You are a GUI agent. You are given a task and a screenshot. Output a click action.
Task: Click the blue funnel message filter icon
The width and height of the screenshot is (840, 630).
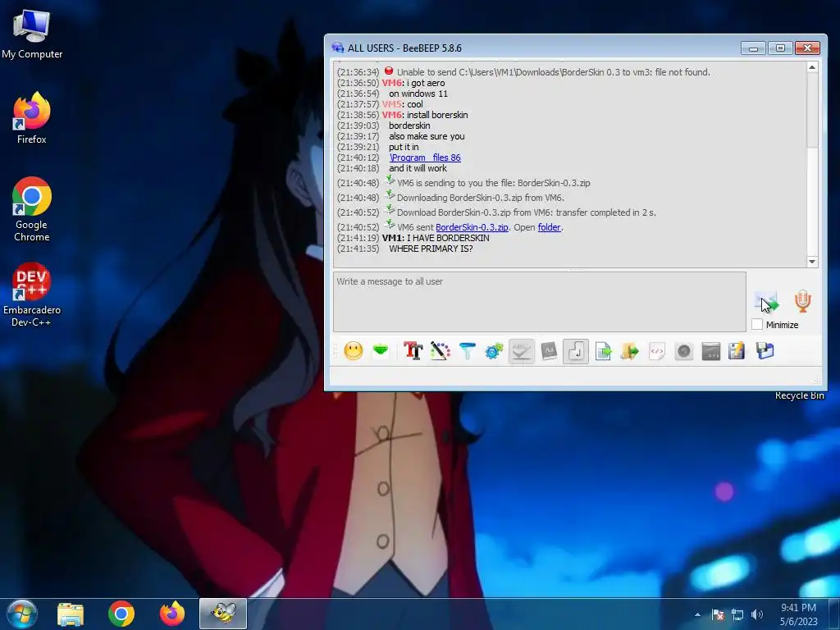click(467, 351)
